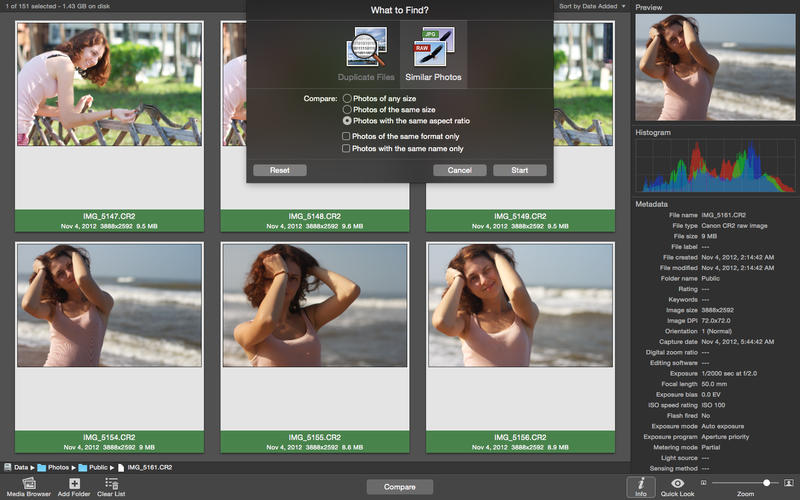Screen dimensions: 800x500
Task: Toggle the Info panel icon
Action: pyautogui.click(x=640, y=483)
